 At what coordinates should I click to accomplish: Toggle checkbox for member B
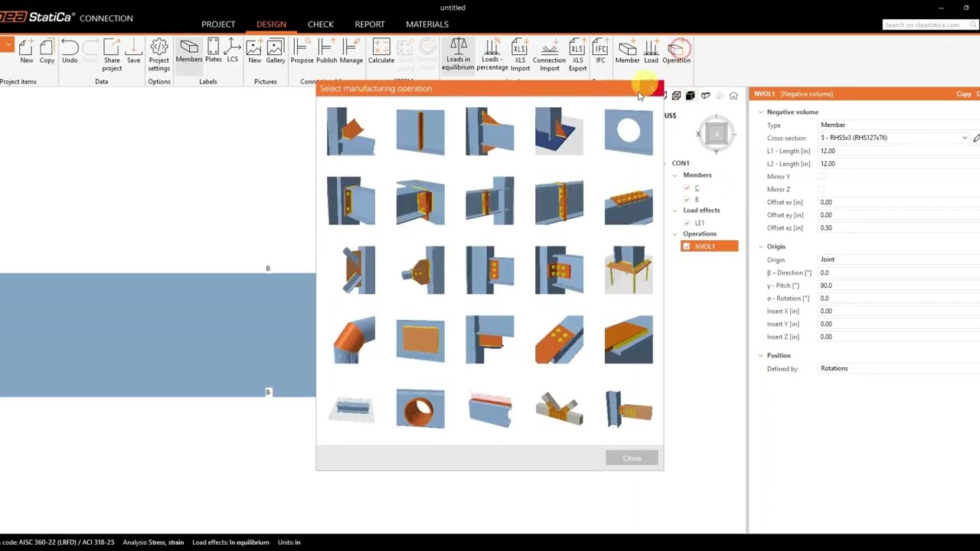pyautogui.click(x=686, y=200)
